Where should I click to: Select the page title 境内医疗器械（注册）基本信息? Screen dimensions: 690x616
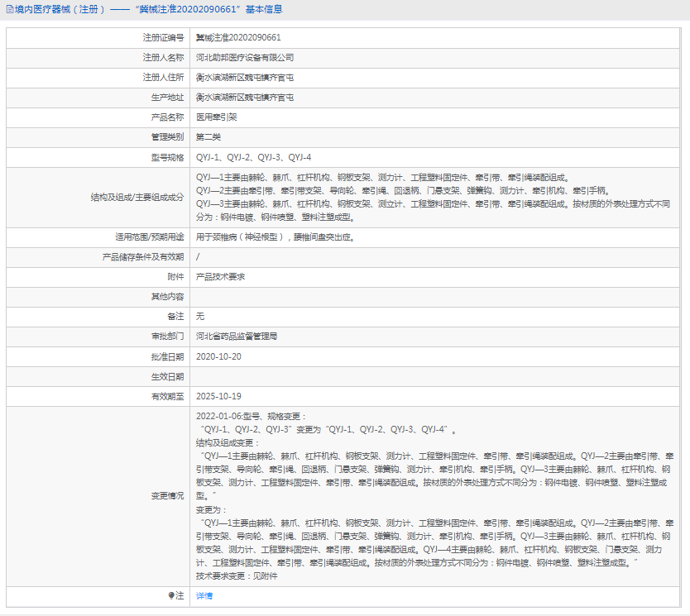pos(148,9)
